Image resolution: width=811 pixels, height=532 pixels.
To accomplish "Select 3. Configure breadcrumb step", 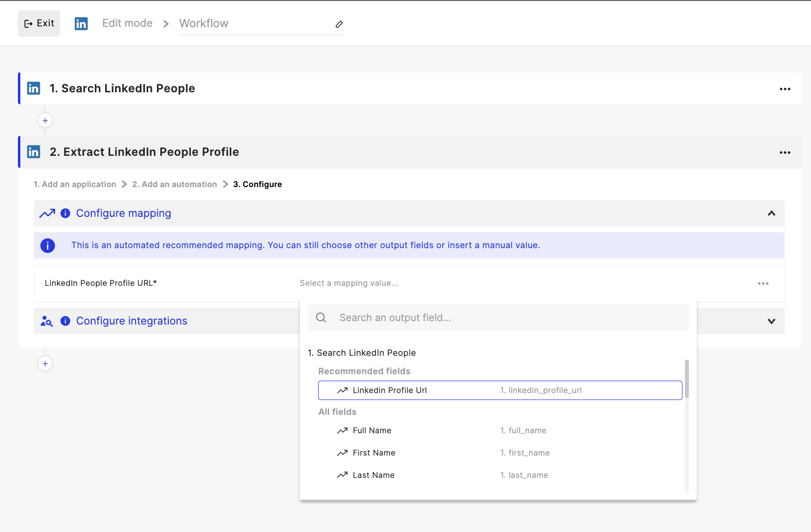I will tap(258, 184).
